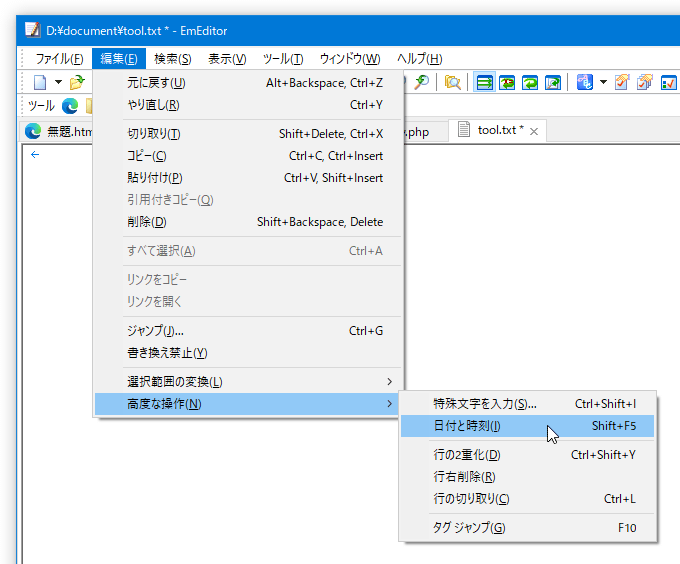
Task: Click the ツール toolbar label
Action: pyautogui.click(x=41, y=106)
